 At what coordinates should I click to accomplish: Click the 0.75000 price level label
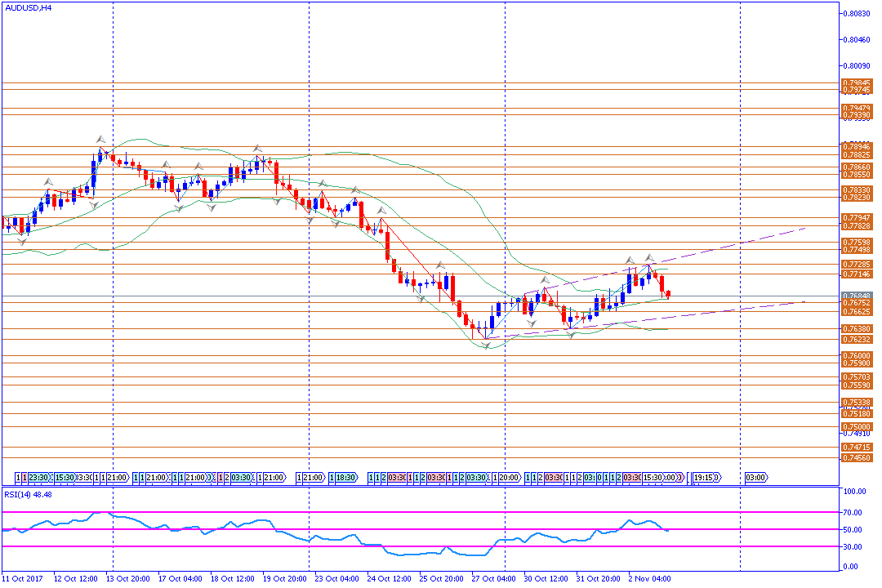coord(857,426)
